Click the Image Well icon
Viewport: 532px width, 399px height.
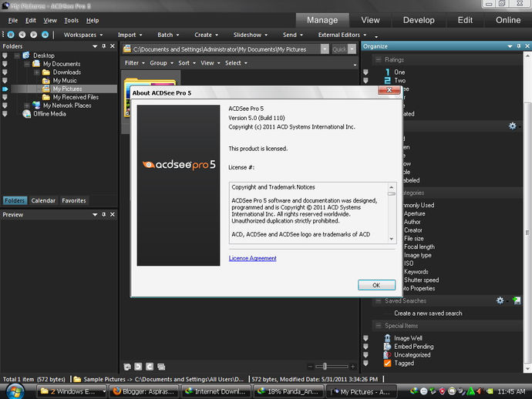[x=388, y=338]
